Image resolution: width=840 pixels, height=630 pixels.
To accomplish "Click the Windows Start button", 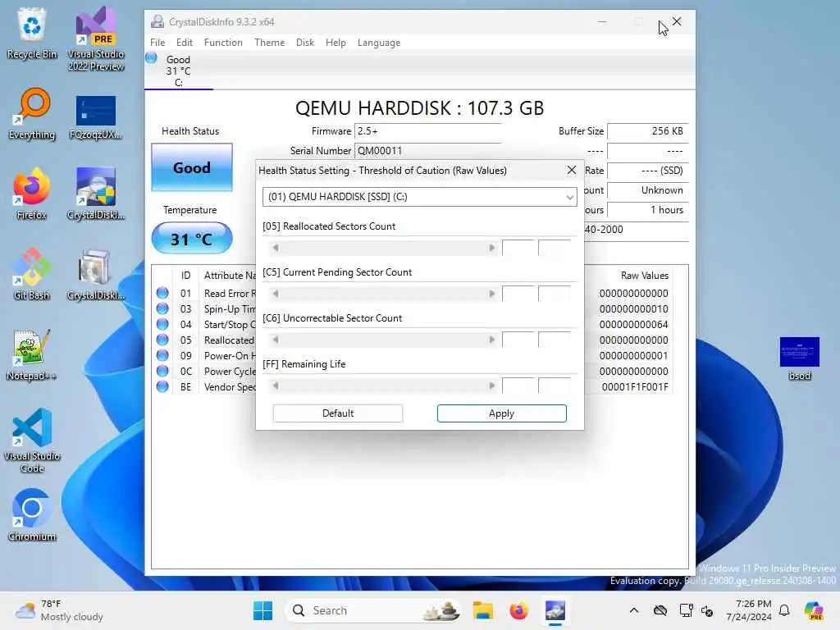I will click(262, 610).
